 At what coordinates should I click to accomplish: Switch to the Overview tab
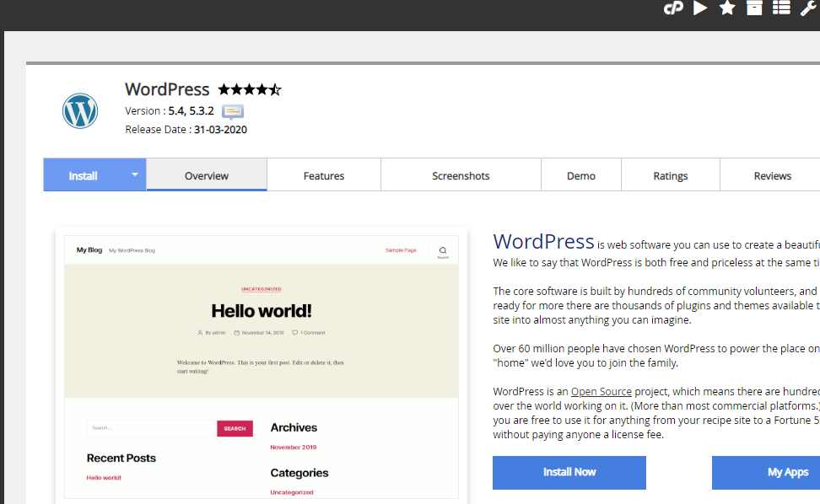coord(207,175)
